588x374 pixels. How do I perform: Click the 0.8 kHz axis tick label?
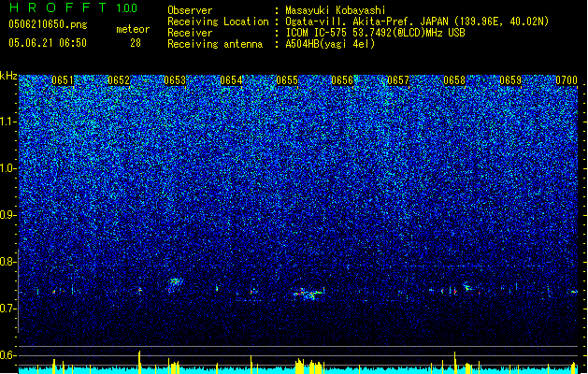[8, 262]
